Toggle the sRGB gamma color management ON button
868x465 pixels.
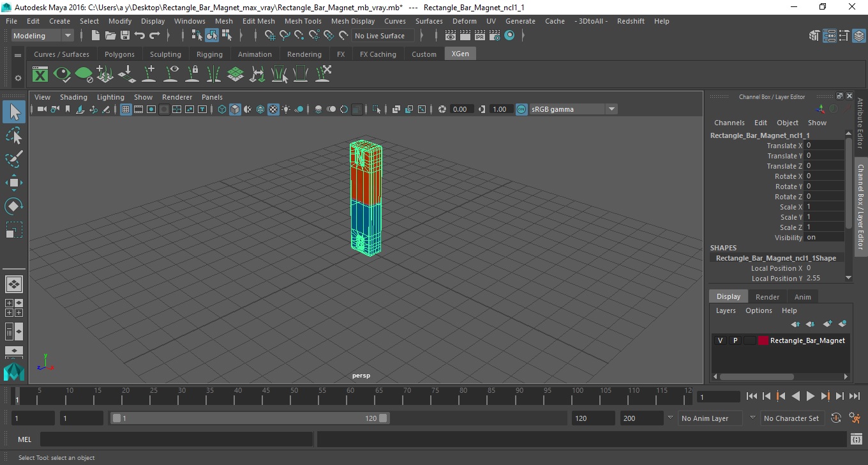click(521, 109)
